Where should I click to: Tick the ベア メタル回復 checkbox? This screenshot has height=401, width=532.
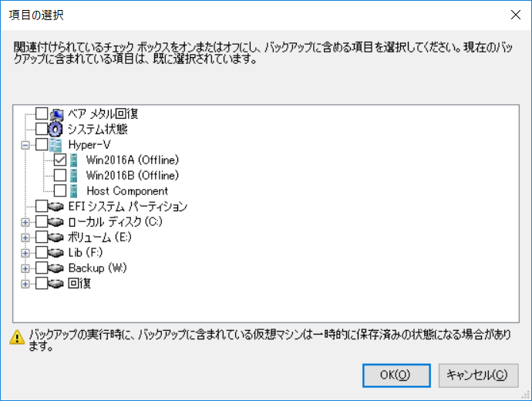point(42,113)
